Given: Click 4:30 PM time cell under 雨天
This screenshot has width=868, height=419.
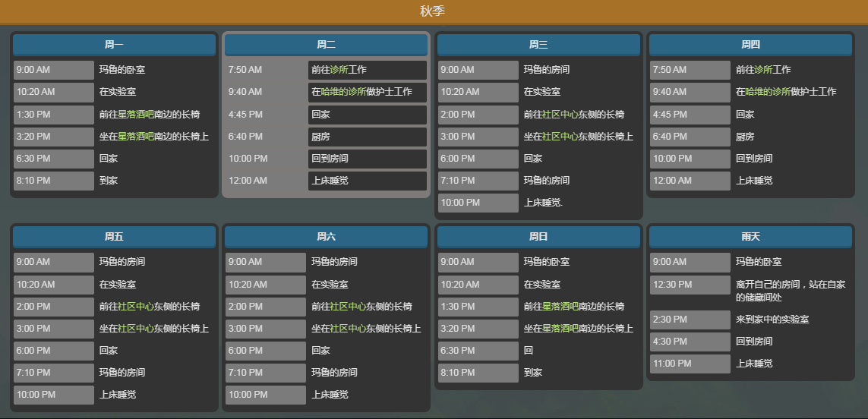Looking at the screenshot, I should (690, 342).
